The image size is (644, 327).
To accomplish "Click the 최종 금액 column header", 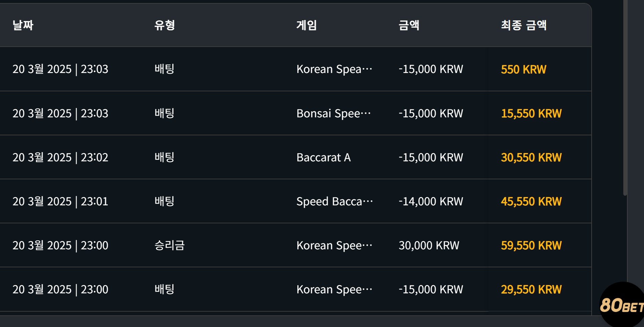I will point(524,25).
